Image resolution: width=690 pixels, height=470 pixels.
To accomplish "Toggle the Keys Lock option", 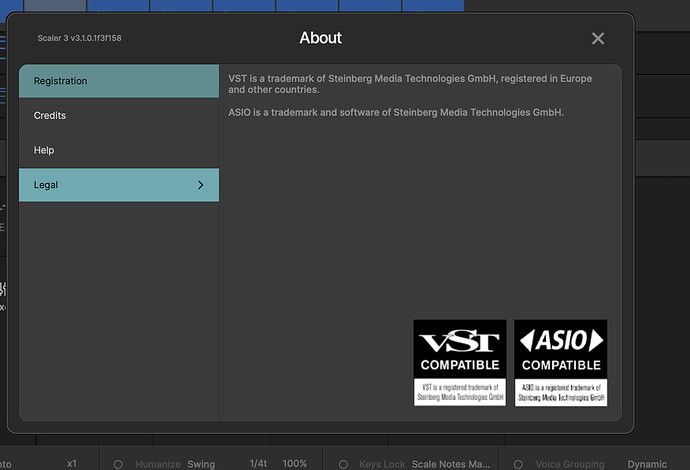I will click(343, 464).
